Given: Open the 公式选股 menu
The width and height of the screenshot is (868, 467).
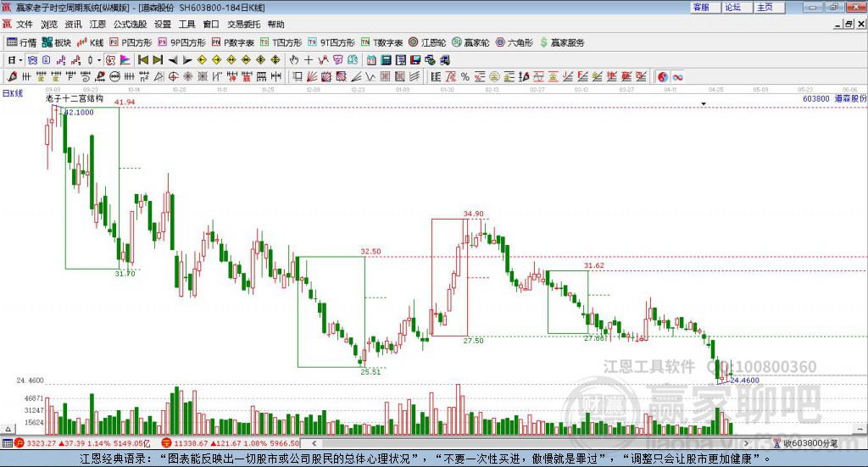Looking at the screenshot, I should tap(130, 25).
